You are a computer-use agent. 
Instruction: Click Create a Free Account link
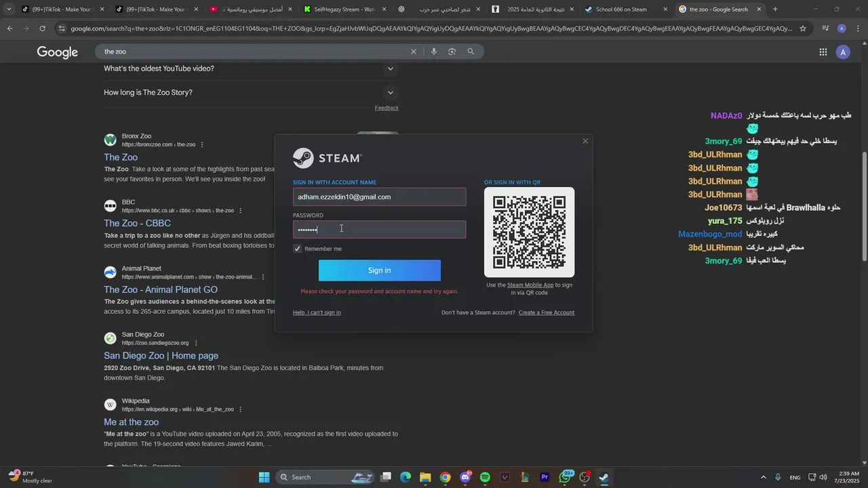pos(547,312)
